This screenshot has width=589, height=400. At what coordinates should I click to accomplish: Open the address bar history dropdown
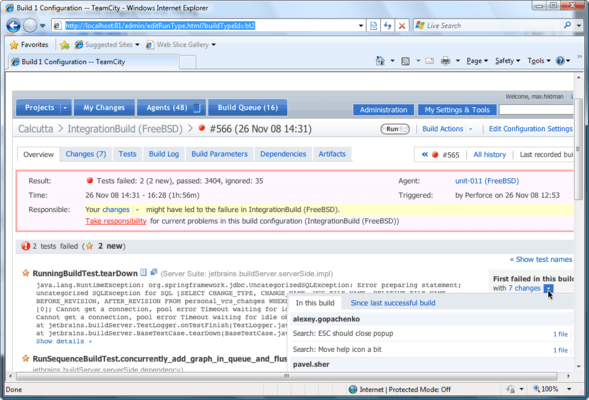pos(361,26)
